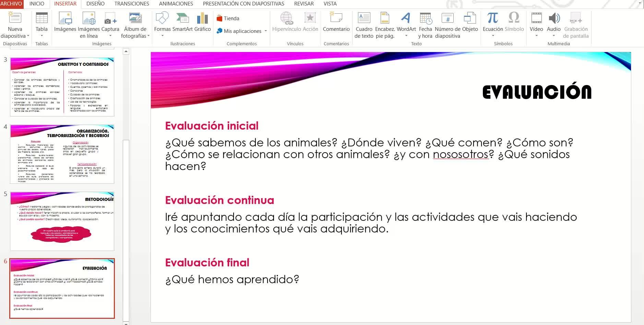644x325 pixels.
Task: Open Imágenes en línea
Action: click(x=89, y=18)
